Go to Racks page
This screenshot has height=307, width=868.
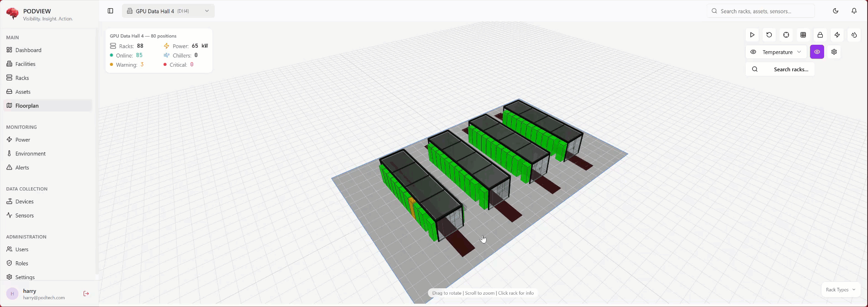pyautogui.click(x=48, y=78)
